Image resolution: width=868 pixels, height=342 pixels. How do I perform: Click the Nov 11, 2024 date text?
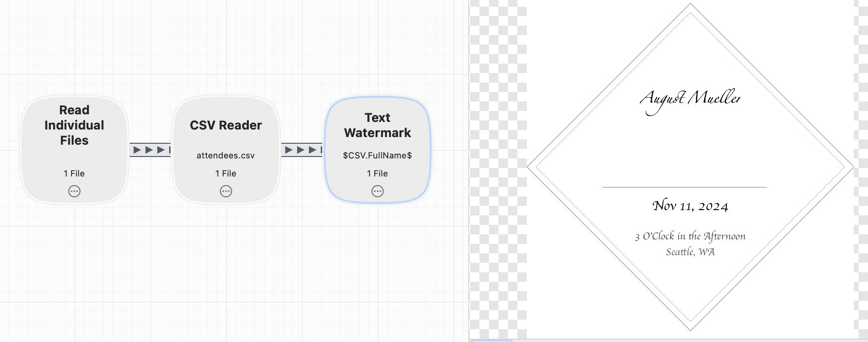pos(690,206)
